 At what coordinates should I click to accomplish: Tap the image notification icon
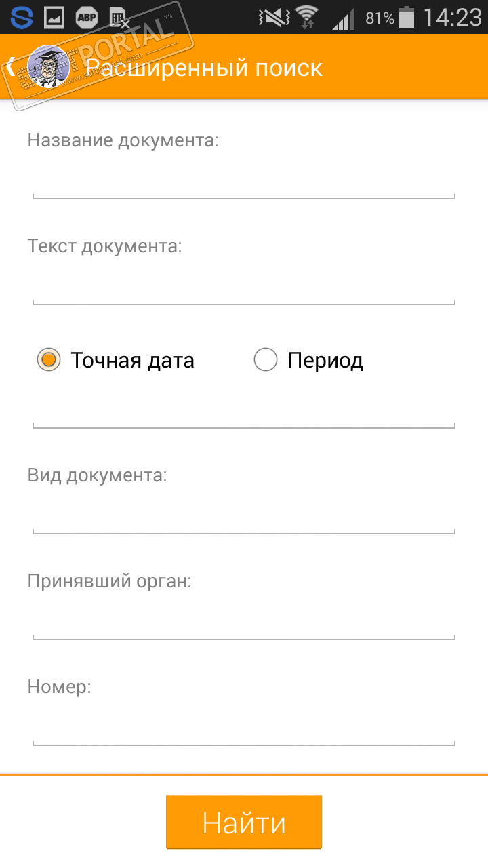pos(54,17)
